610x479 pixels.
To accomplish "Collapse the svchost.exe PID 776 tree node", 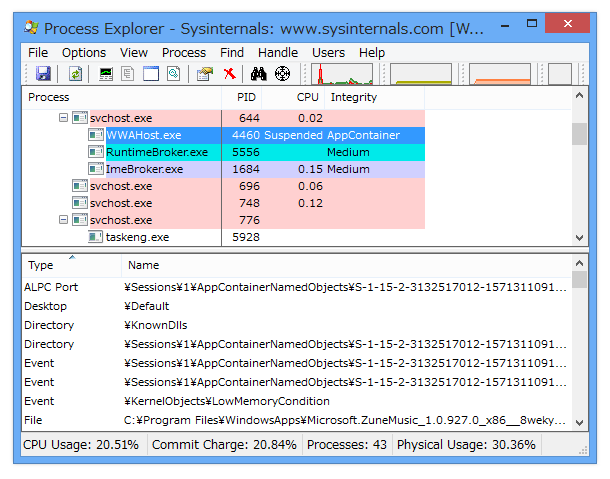I will click(63, 220).
